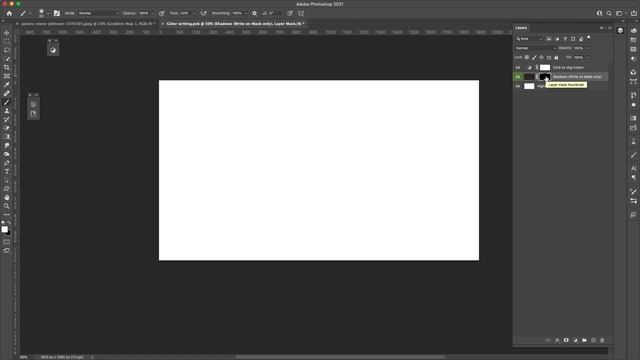This screenshot has width=640, height=360.
Task: Open the Layers panel menu
Action: 610,28
